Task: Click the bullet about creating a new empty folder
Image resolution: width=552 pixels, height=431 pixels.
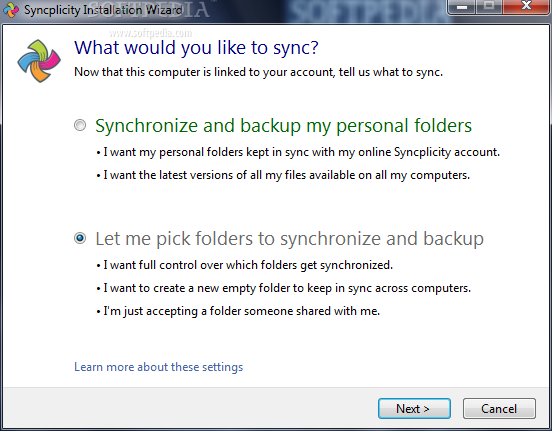Action: (x=283, y=288)
